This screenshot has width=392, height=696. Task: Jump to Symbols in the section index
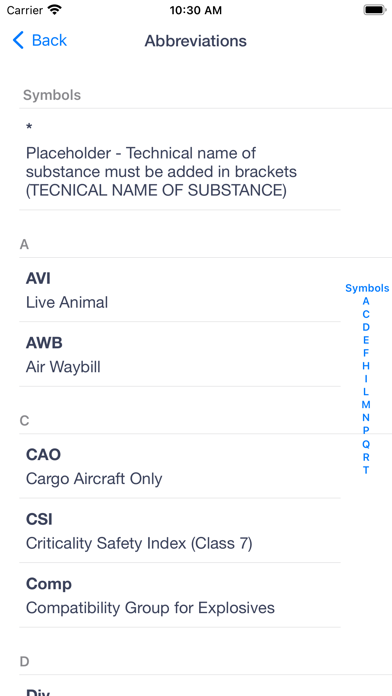tap(367, 288)
